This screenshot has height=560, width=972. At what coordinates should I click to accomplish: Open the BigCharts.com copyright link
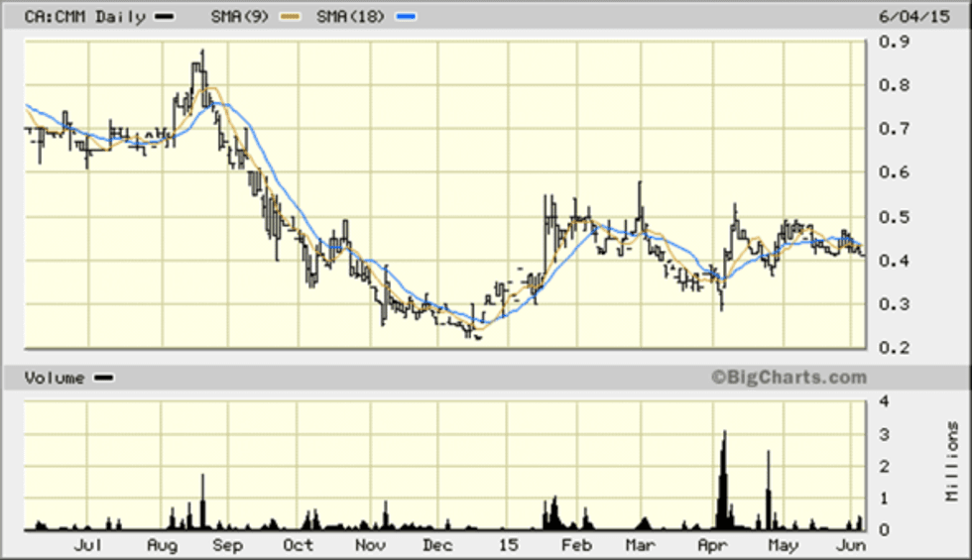[x=788, y=377]
